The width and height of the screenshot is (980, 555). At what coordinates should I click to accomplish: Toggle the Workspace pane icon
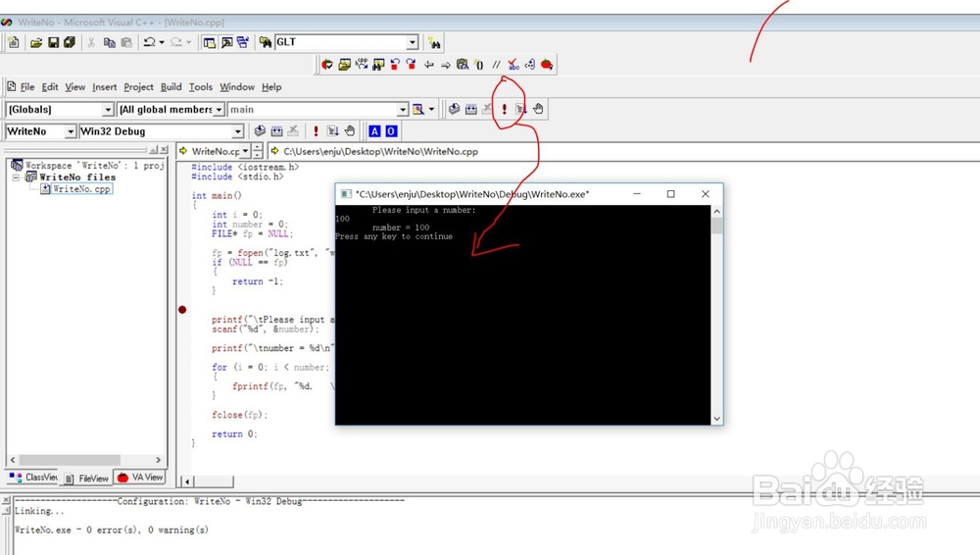[210, 42]
